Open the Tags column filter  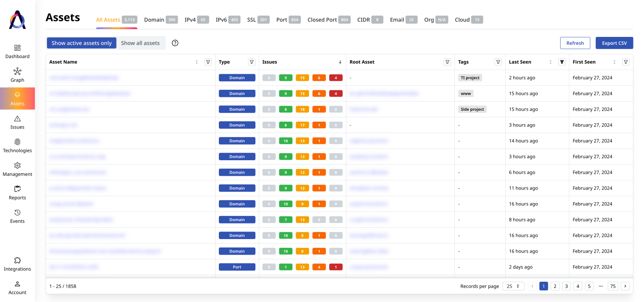[498, 62]
